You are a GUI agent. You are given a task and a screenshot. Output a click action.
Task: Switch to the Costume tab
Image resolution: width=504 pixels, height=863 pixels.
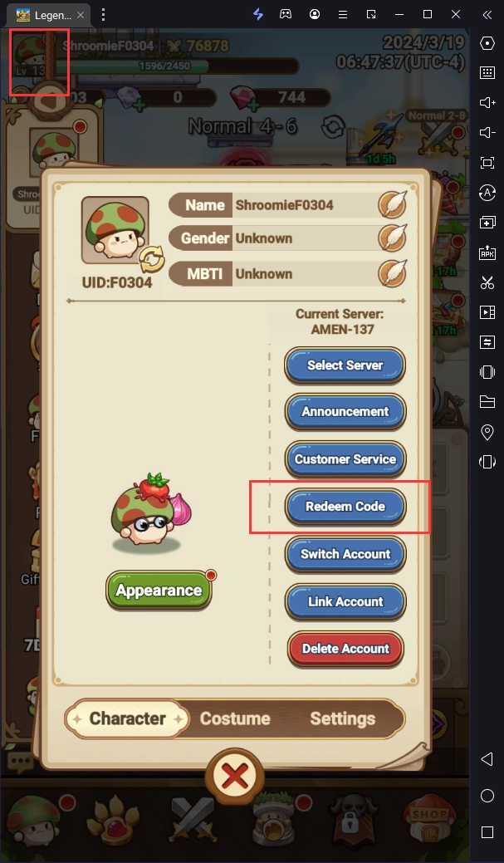(x=235, y=718)
